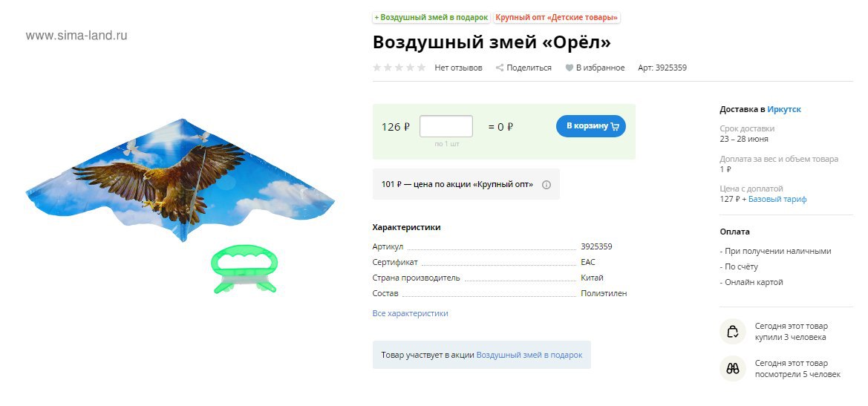Screen dimensions: 868x406
Task: Click the Крупный опт «Детские товары» tag
Action: (556, 18)
